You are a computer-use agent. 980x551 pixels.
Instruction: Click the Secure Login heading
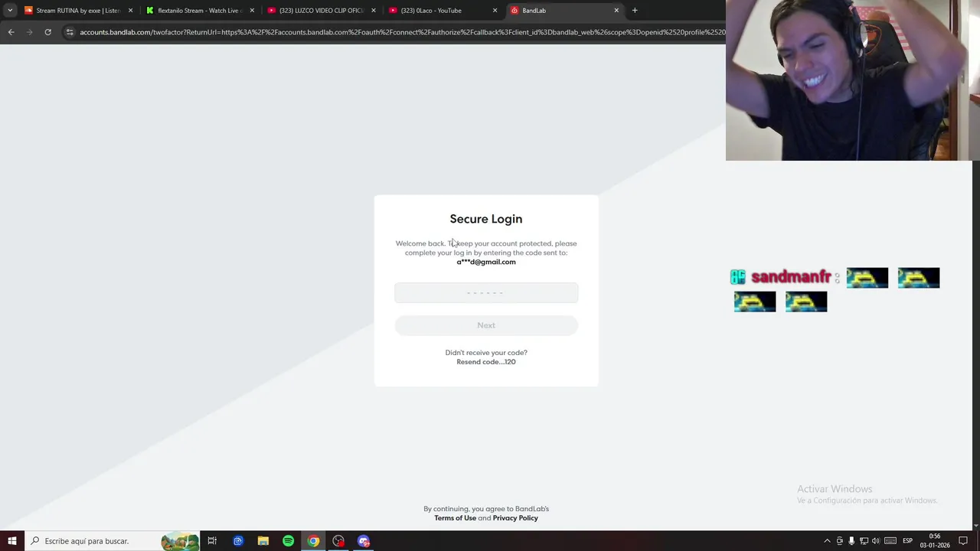click(486, 219)
